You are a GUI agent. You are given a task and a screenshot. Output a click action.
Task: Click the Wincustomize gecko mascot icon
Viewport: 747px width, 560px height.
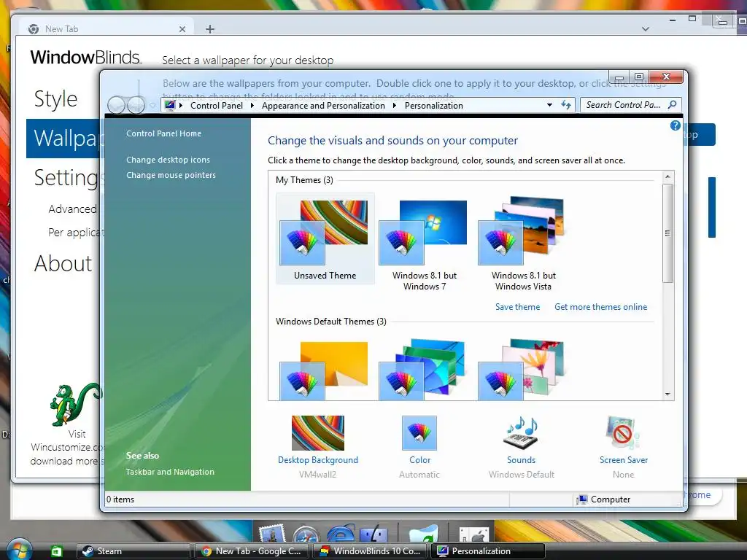tap(75, 404)
